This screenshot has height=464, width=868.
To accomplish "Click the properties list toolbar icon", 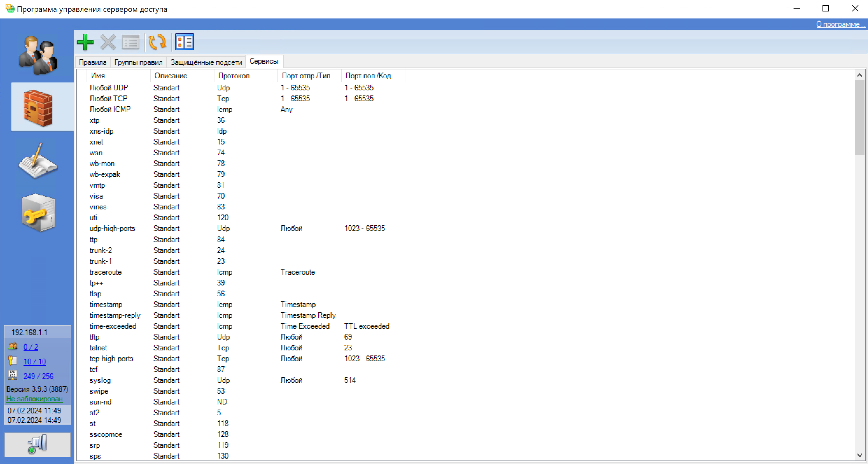I will pos(130,42).
